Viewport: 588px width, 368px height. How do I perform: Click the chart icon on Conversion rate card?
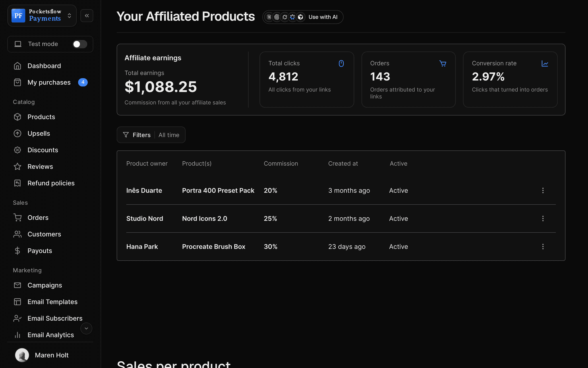[545, 64]
